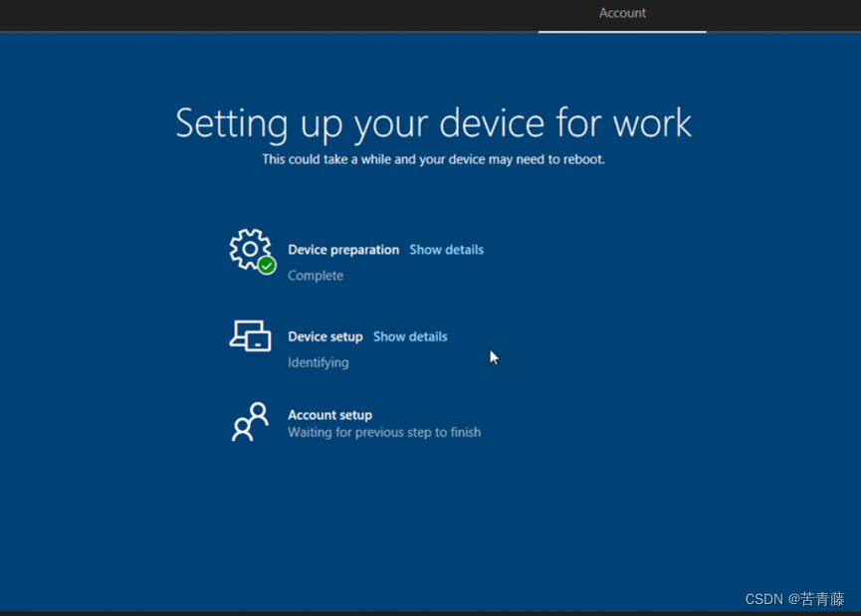
Task: Click the Waiting for previous step text
Action: pyautogui.click(x=383, y=432)
